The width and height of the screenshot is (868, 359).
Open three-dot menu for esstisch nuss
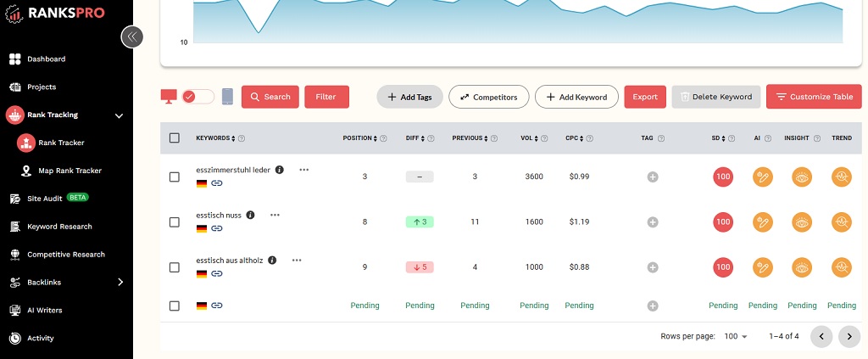point(275,215)
